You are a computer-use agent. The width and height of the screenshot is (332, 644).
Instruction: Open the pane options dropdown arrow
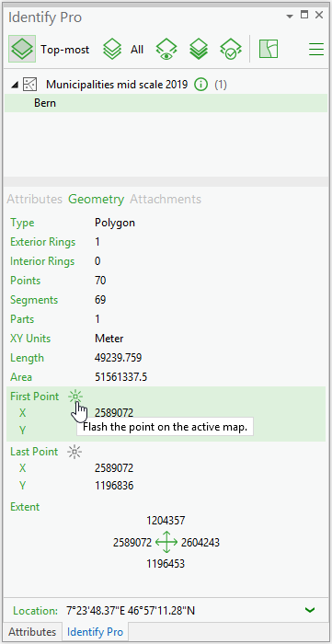pyautogui.click(x=290, y=16)
